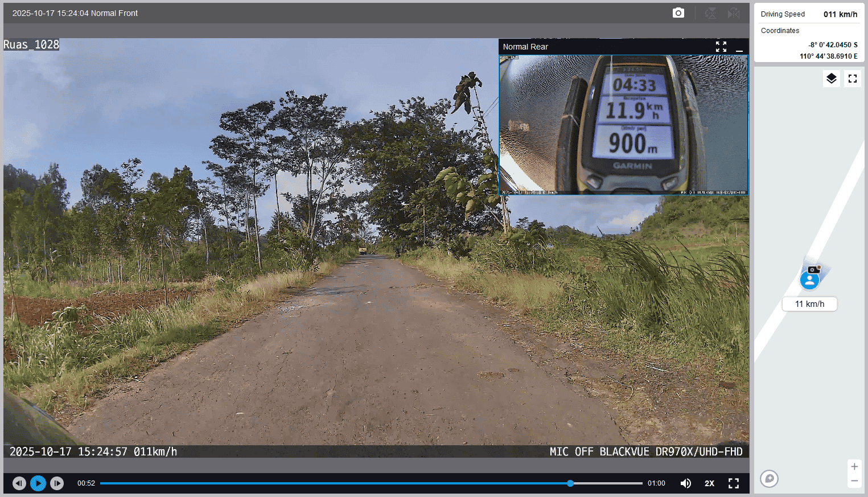Viewport: 868px width, 497px height.
Task: Enter fullscreen video playback
Action: pos(734,483)
